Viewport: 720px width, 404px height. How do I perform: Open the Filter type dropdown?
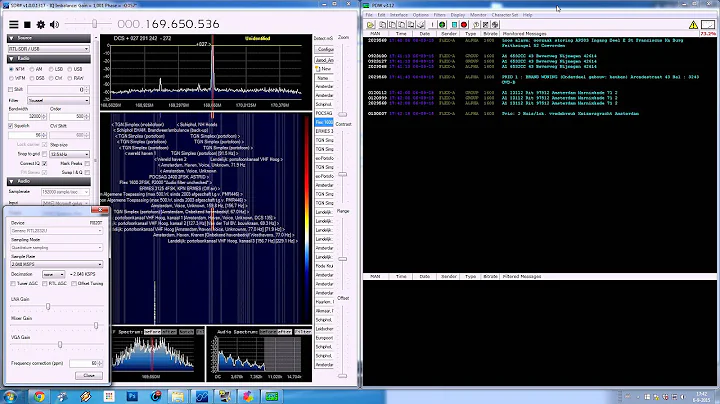[x=58, y=100]
